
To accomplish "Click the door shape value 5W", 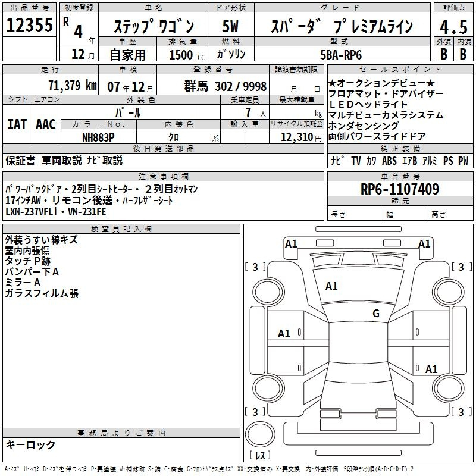I will (x=230, y=26).
